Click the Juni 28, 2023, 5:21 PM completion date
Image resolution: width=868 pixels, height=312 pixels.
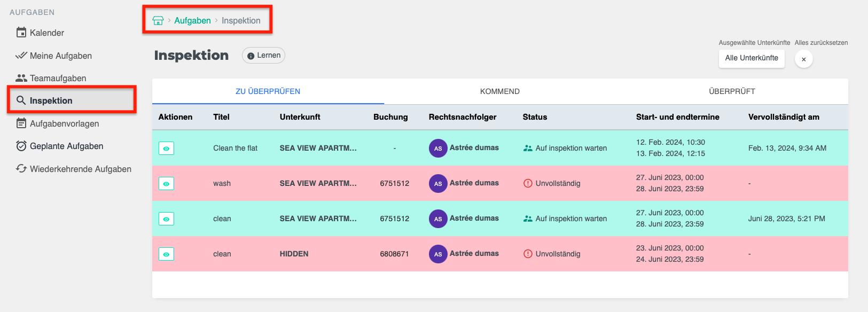click(787, 219)
